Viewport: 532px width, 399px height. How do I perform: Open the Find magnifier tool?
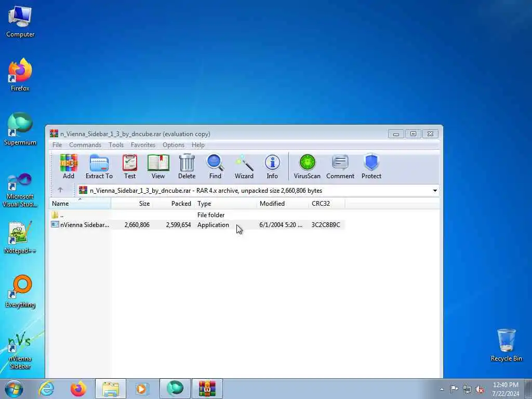215,166
